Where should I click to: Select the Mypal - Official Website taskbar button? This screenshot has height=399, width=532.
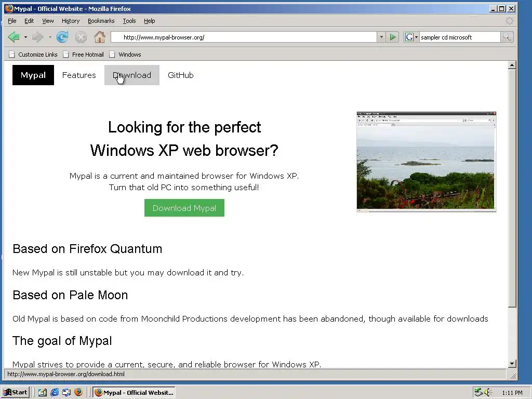pos(135,392)
